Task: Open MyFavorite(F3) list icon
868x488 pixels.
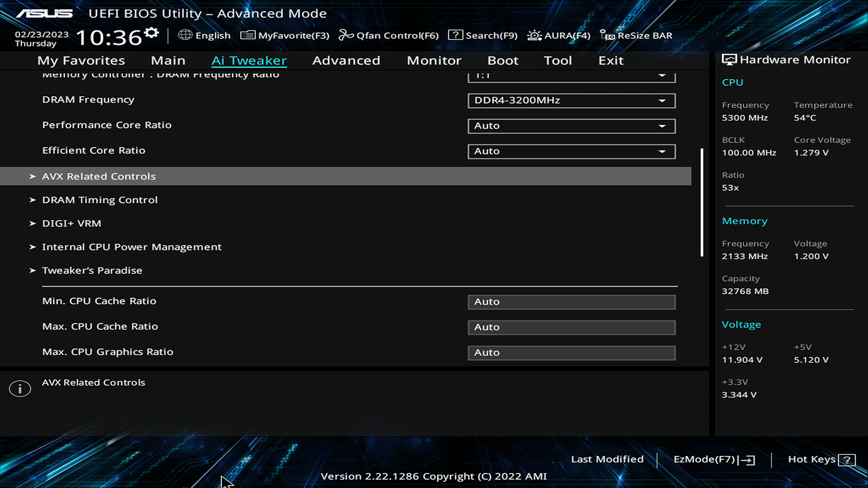Action: click(x=248, y=35)
